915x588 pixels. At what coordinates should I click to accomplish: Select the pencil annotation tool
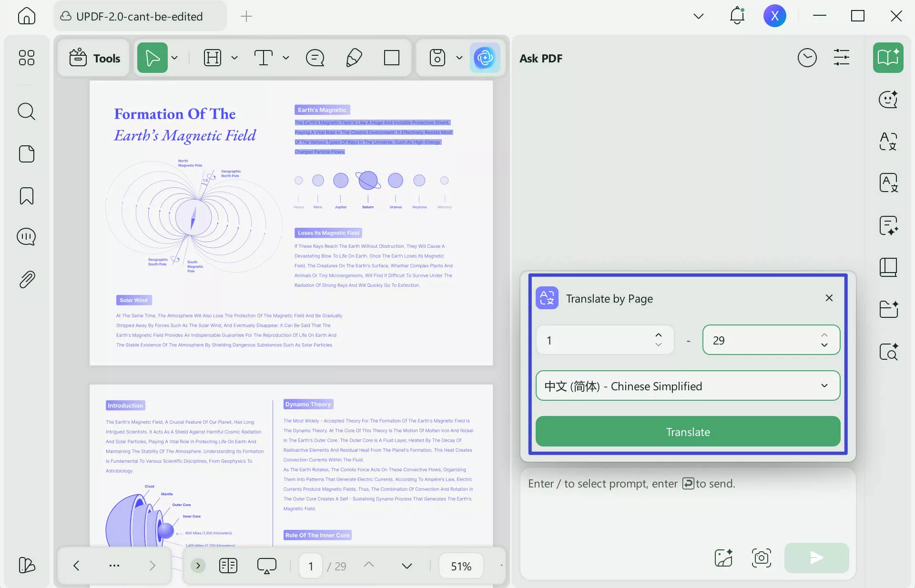click(353, 58)
